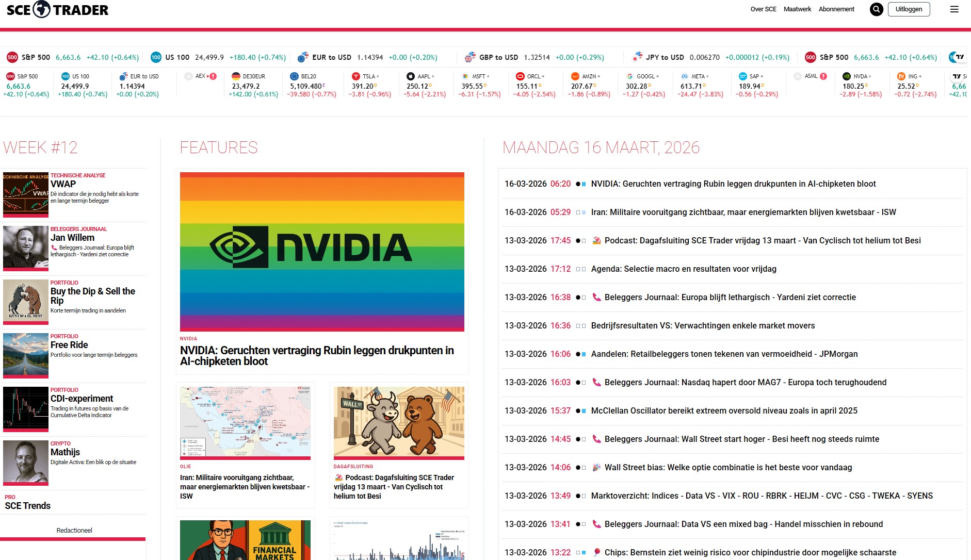
Task: Click the German flag icon beside DE30EUR
Action: pyautogui.click(x=236, y=76)
